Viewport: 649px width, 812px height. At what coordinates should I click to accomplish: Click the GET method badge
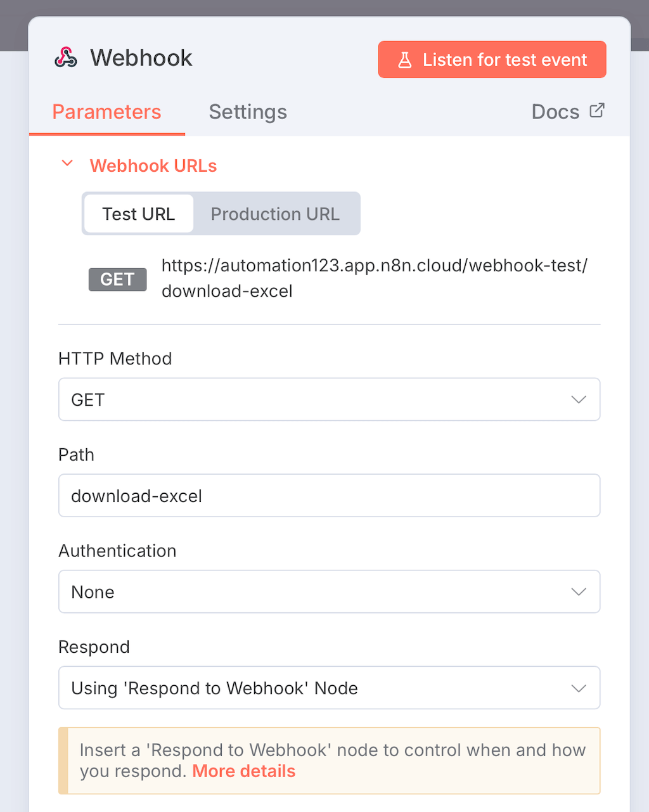click(x=117, y=280)
